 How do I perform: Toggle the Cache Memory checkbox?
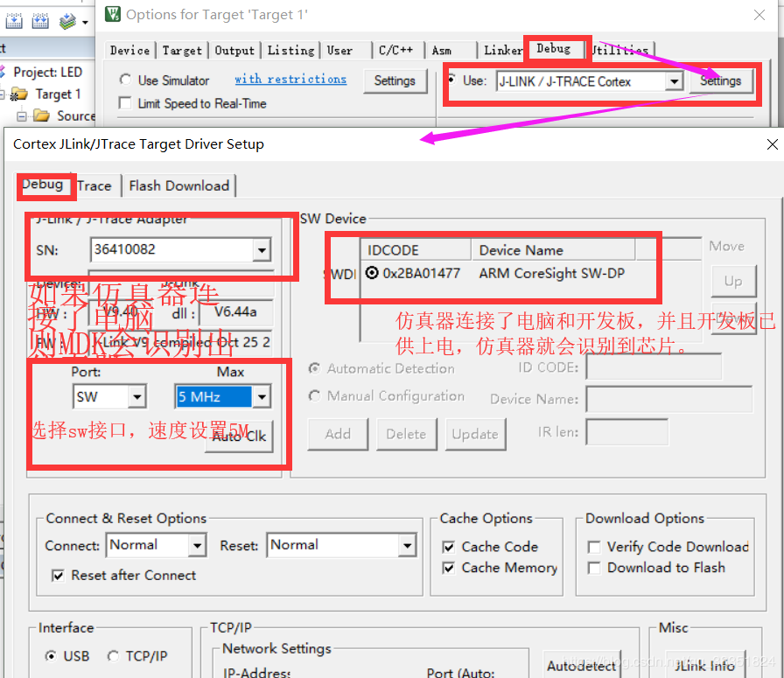(449, 568)
